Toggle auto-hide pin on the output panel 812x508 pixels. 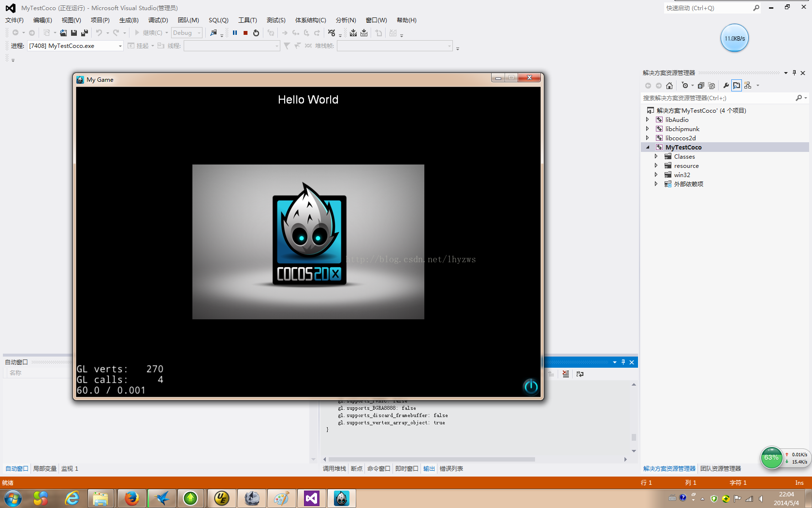click(623, 362)
